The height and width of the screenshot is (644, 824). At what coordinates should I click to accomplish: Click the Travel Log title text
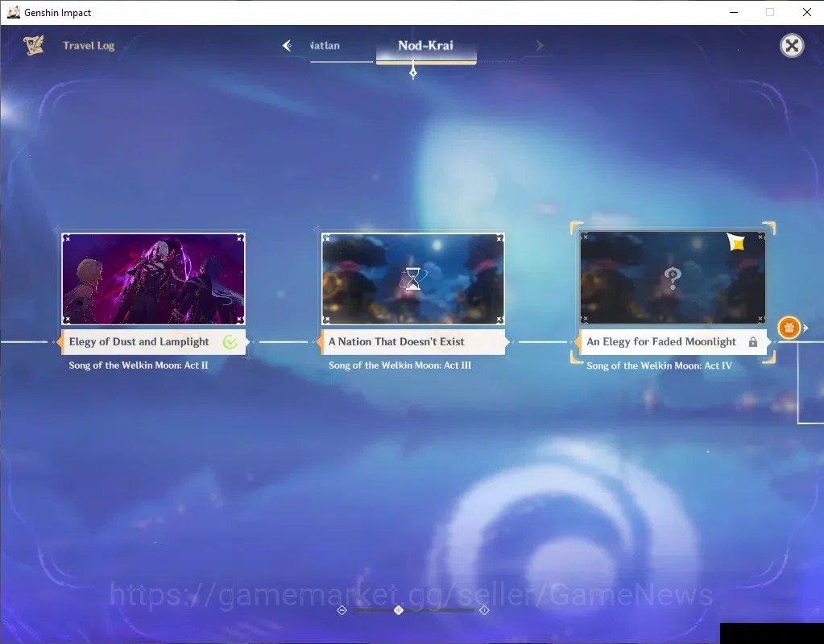[x=89, y=46]
